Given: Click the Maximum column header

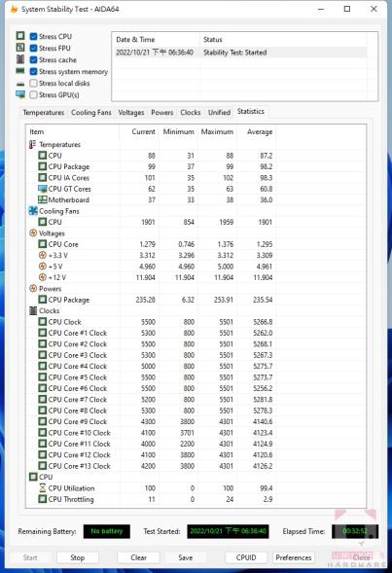Looking at the screenshot, I should point(217,132).
